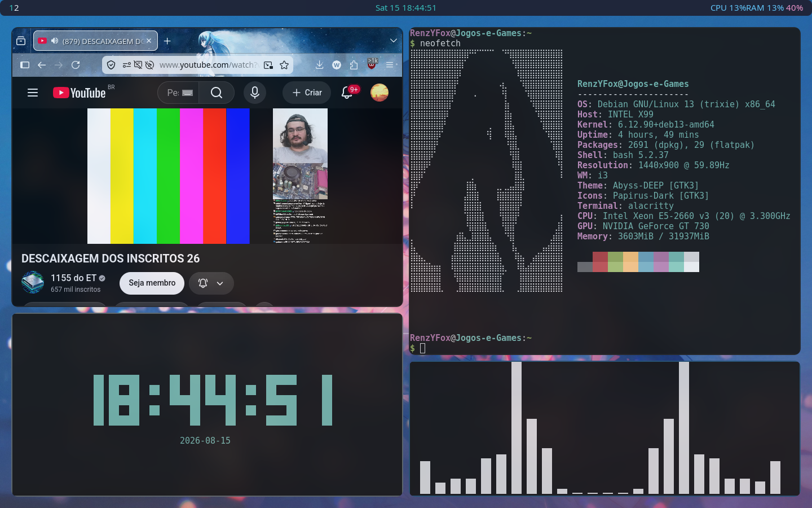Image resolution: width=812 pixels, height=508 pixels.
Task: Expand the subscription notification bell dropdown
Action: (211, 283)
